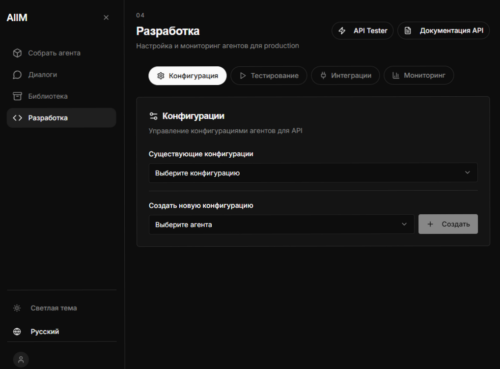The width and height of the screenshot is (500, 369).
Task: Click the subtitle Настройка и мониторинг агентов
Action: click(217, 46)
